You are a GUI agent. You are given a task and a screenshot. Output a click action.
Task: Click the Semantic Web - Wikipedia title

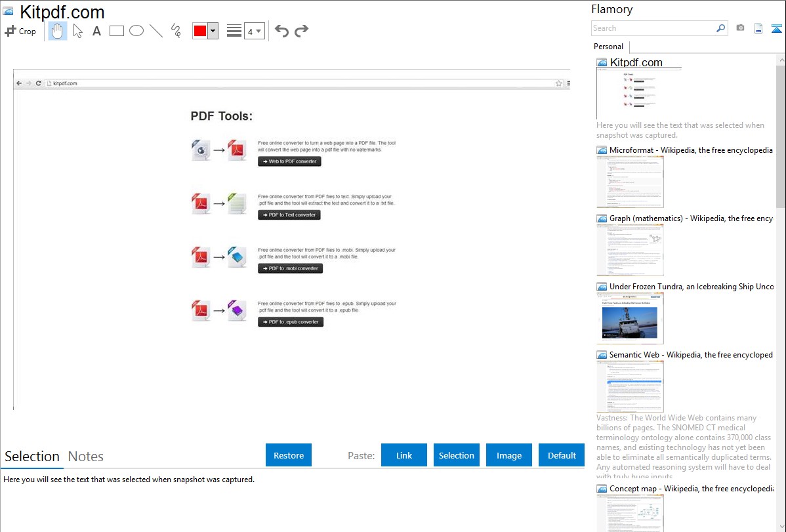tap(691, 354)
